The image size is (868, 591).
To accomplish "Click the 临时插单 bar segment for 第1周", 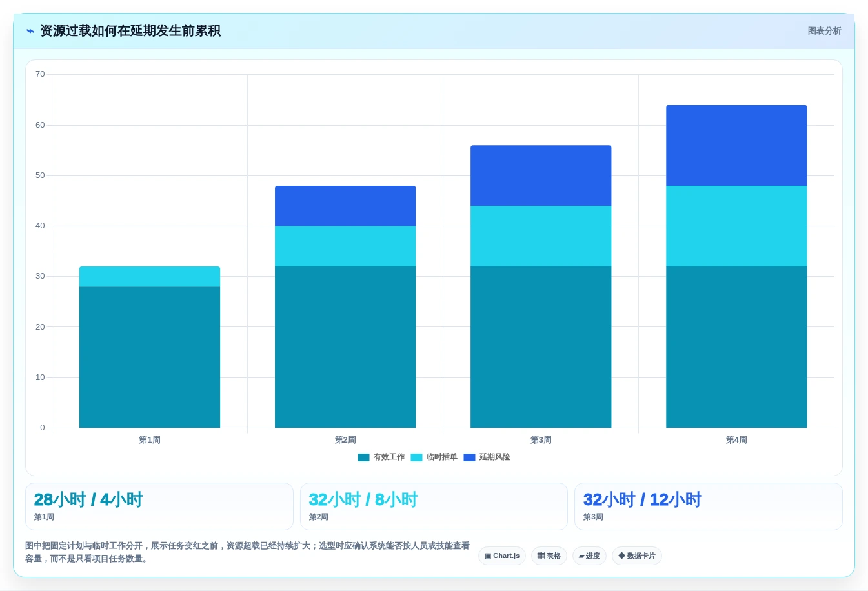I will 150,277.
